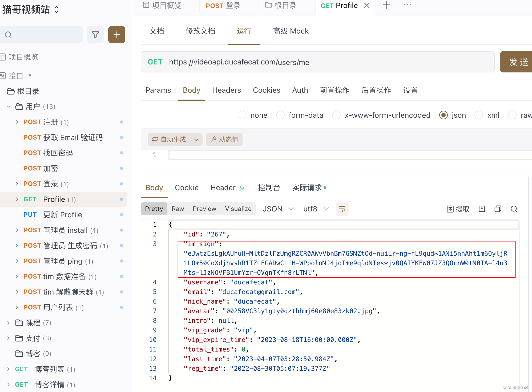Viewport: 532px width, 392px height.
Task: Switch to the Headers tab of the request
Action: 226,90
